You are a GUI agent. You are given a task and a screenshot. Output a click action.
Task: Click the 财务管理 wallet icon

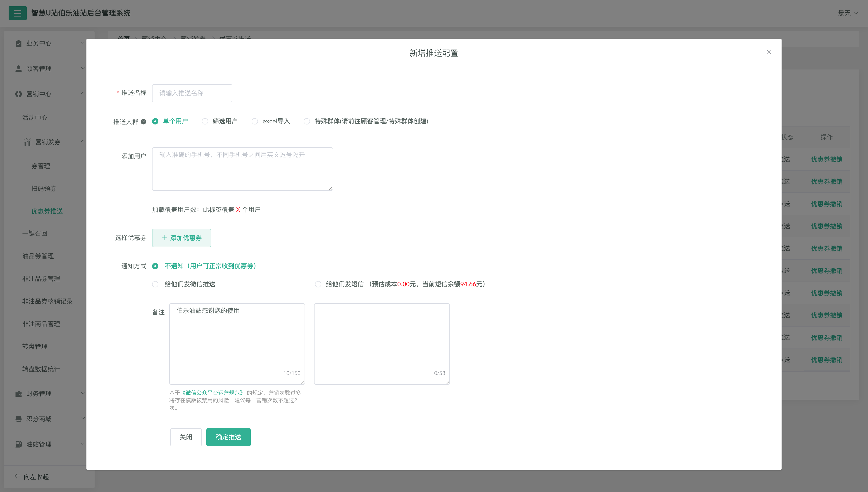click(19, 394)
